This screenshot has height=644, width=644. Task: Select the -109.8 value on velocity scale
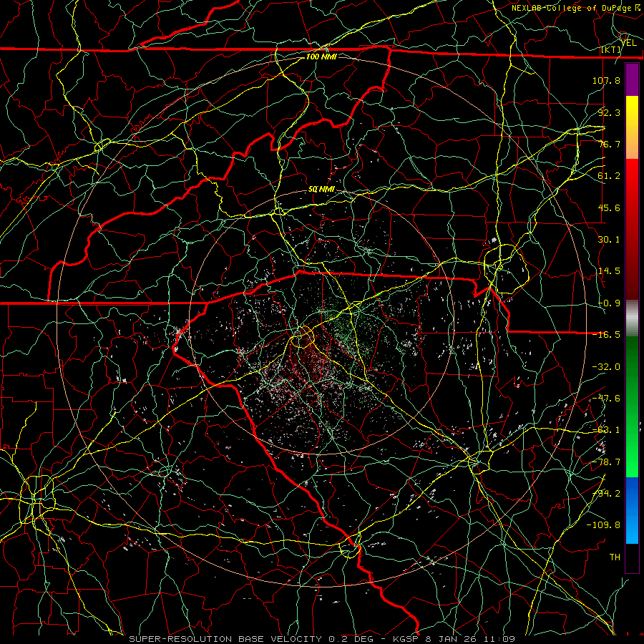[603, 525]
